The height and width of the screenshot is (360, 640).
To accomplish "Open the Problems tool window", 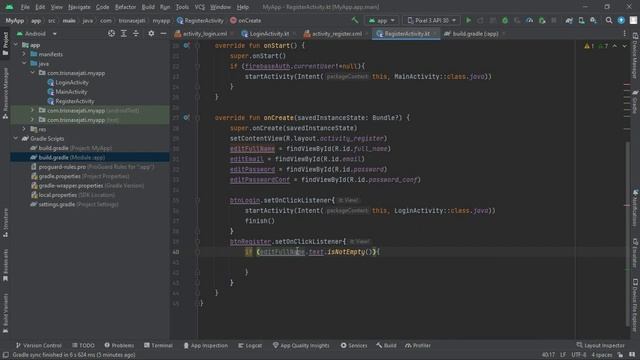I will coord(119,345).
